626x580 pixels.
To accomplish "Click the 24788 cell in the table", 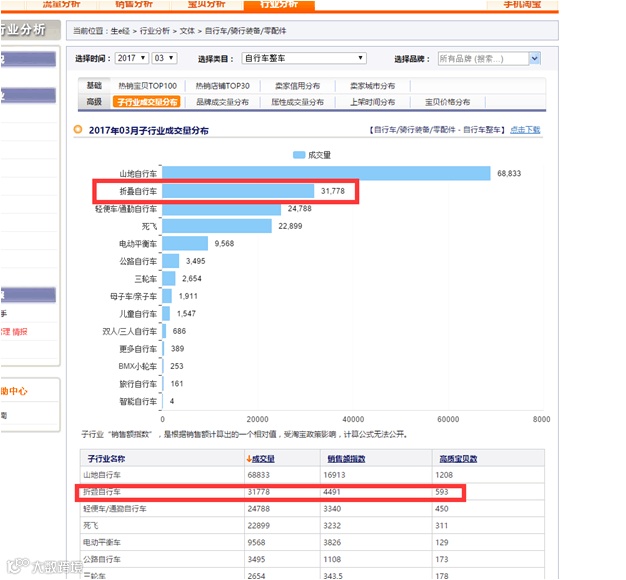I will point(258,509).
